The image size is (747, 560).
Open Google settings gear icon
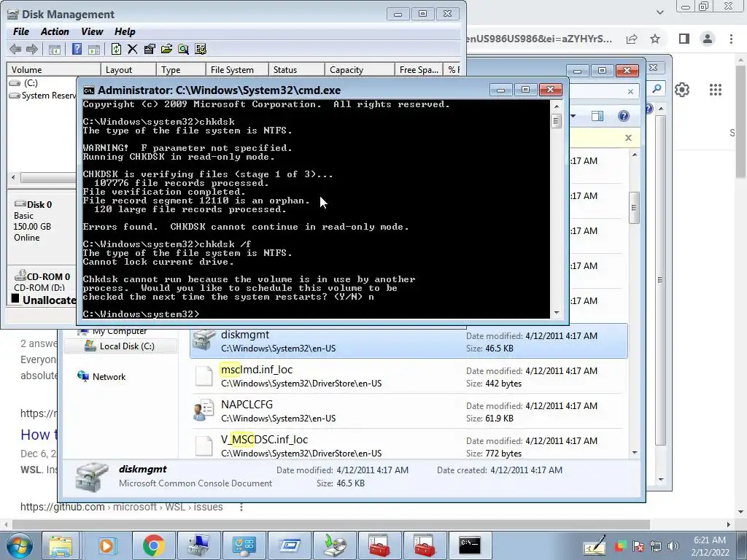682,90
